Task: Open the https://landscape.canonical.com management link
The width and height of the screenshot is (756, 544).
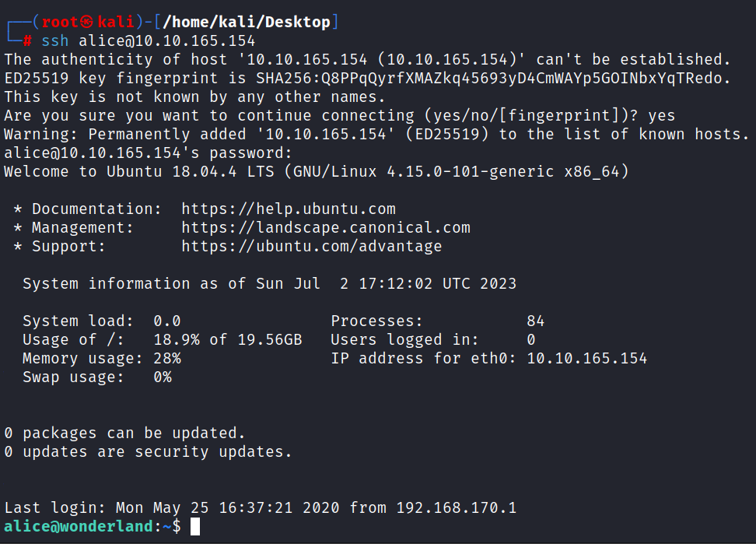Action: [x=325, y=227]
